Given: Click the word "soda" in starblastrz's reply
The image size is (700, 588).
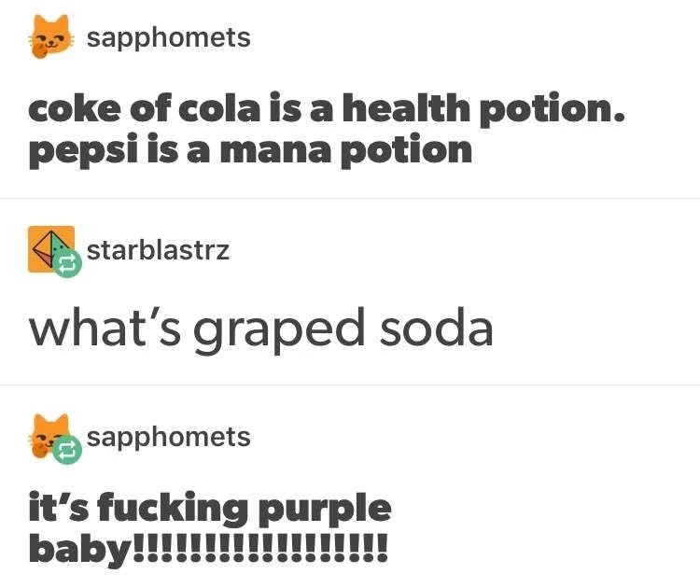Looking at the screenshot, I should [436, 329].
